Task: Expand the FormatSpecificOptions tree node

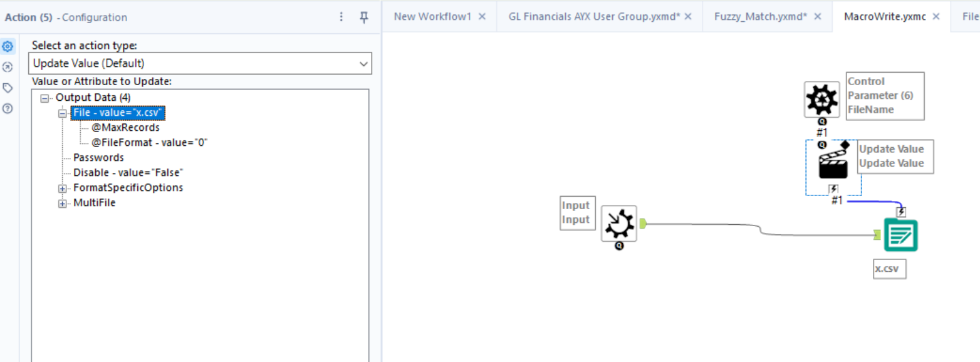Action: (62, 187)
